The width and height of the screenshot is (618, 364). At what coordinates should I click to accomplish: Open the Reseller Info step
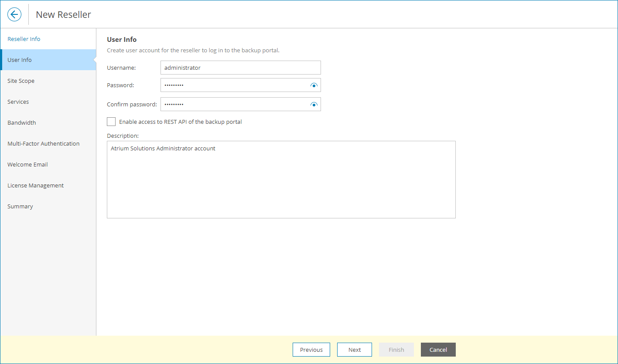pyautogui.click(x=23, y=38)
